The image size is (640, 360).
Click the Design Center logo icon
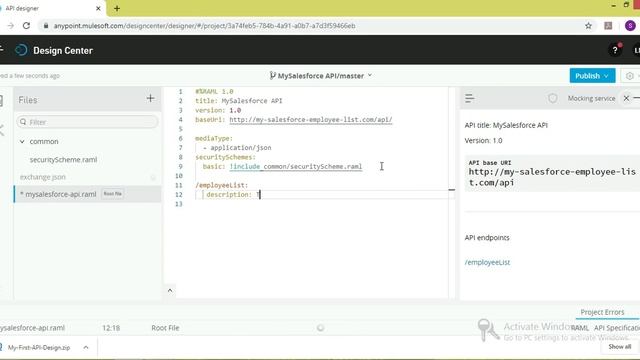(21, 50)
